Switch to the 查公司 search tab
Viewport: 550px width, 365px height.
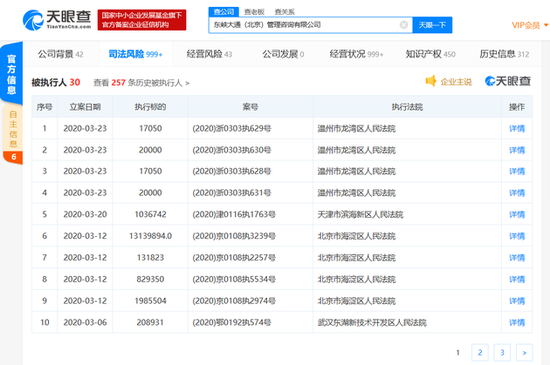pyautogui.click(x=224, y=12)
